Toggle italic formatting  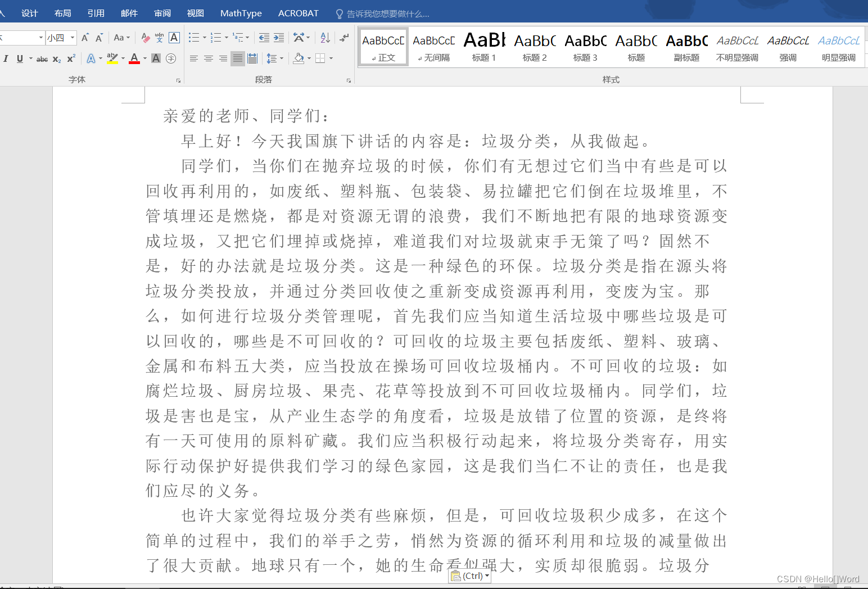click(6, 58)
